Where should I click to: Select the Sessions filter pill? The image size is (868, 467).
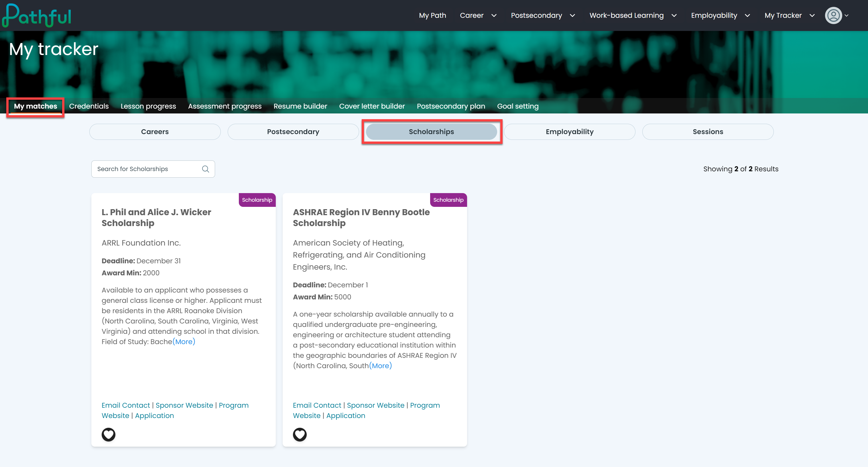coord(708,132)
